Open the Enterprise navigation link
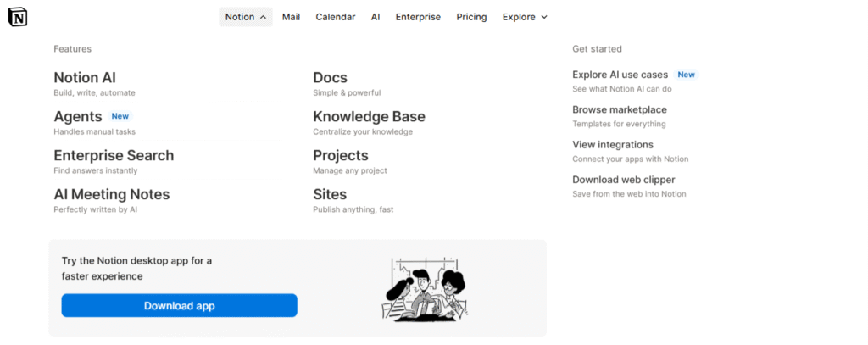 pyautogui.click(x=418, y=17)
